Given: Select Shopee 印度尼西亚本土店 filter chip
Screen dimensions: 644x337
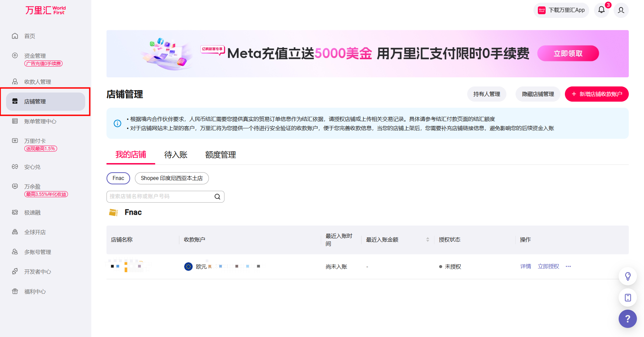Looking at the screenshot, I should pyautogui.click(x=172, y=178).
